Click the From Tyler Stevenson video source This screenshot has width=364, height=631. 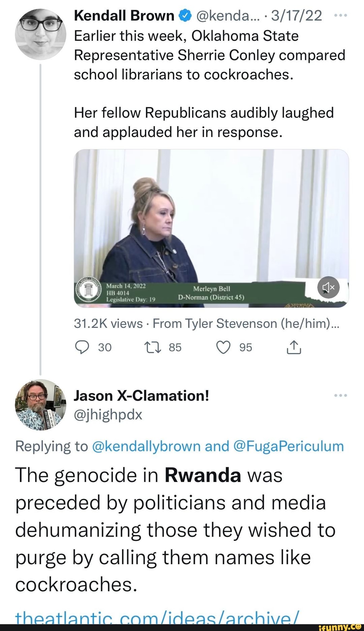tap(246, 323)
